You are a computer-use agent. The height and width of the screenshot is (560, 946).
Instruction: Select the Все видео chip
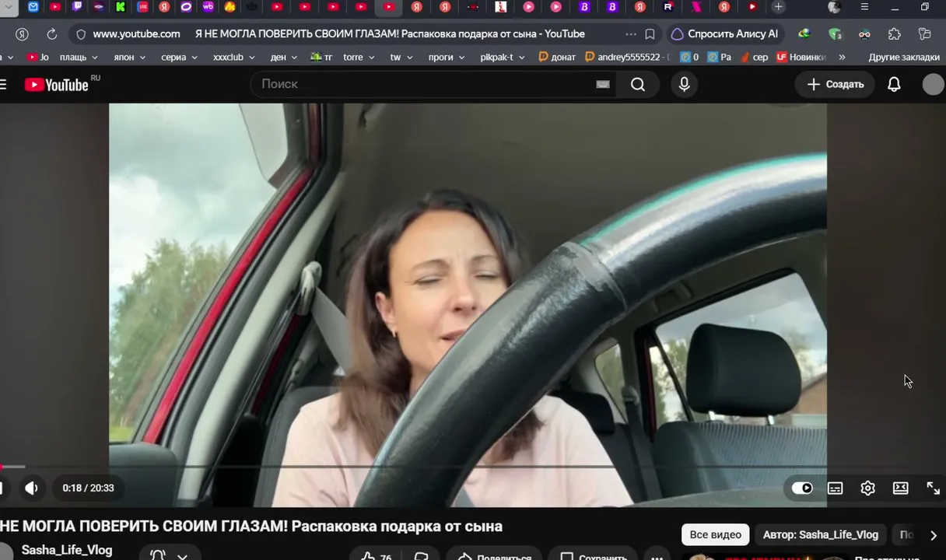[716, 534]
